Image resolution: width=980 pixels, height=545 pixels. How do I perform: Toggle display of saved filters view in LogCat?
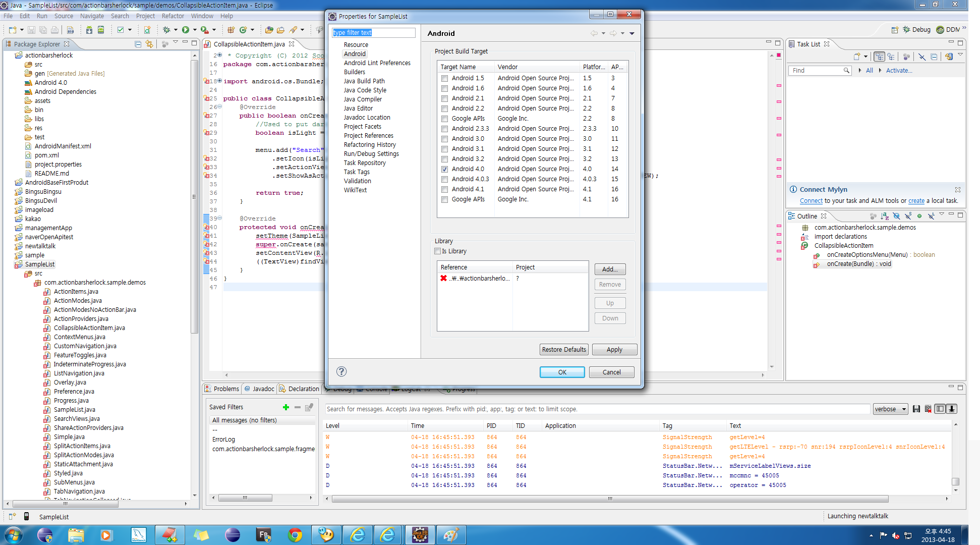click(940, 409)
